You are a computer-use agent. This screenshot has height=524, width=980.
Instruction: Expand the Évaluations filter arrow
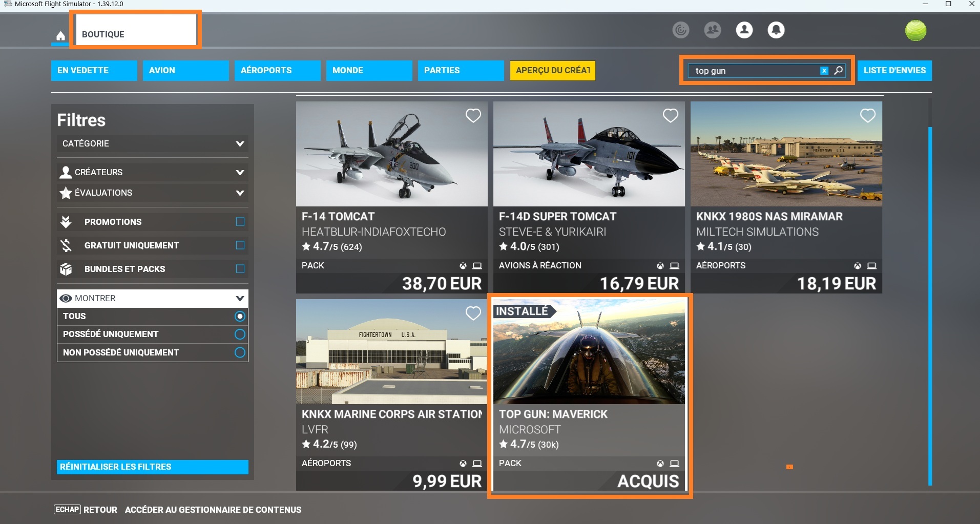tap(240, 193)
